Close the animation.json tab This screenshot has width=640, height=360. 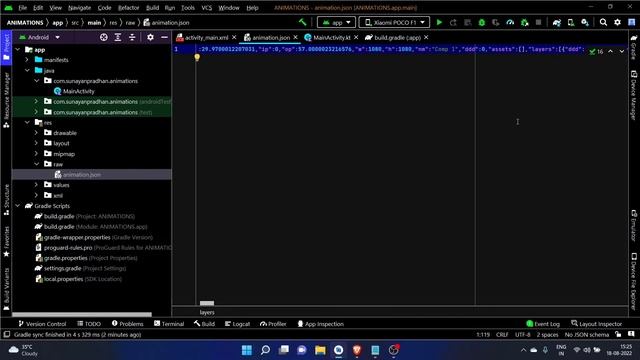point(296,38)
